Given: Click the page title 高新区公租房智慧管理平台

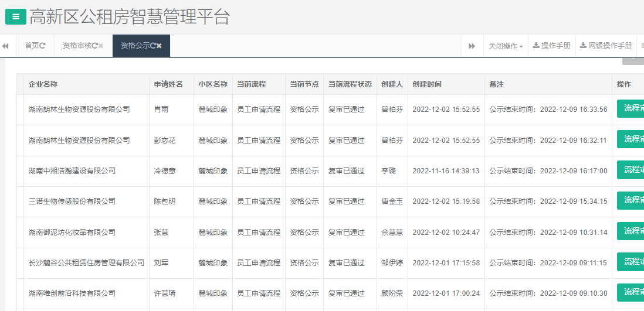Looking at the screenshot, I should click(x=130, y=17).
